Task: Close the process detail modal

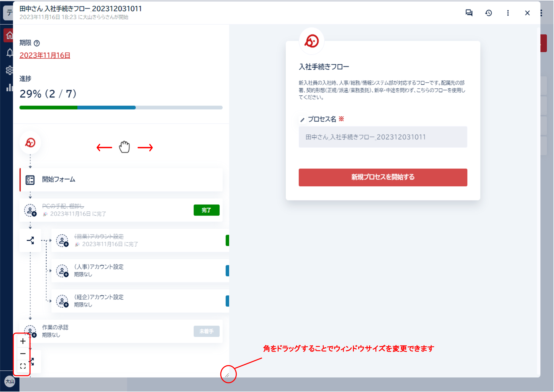Action: 527,13
